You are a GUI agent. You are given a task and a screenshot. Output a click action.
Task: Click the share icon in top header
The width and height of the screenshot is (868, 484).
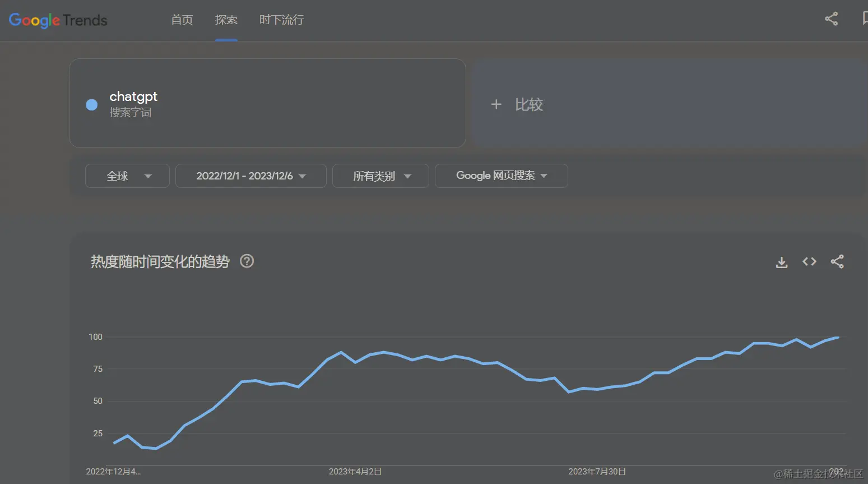[832, 19]
